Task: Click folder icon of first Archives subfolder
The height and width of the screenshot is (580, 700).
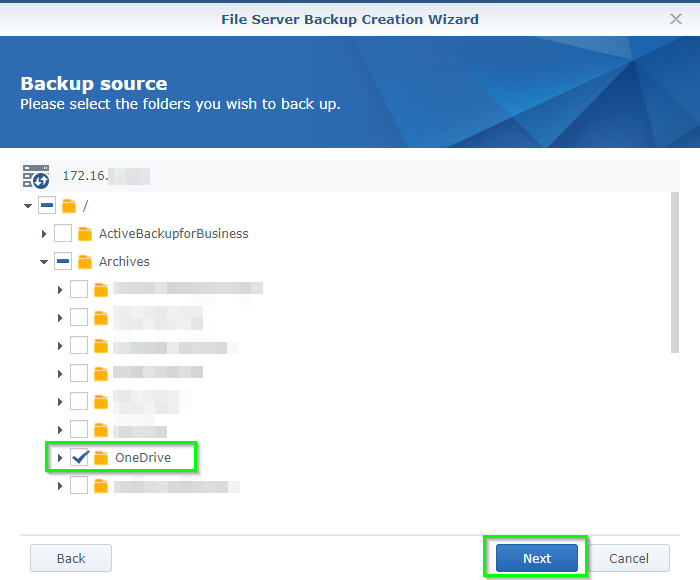Action: pos(101,289)
